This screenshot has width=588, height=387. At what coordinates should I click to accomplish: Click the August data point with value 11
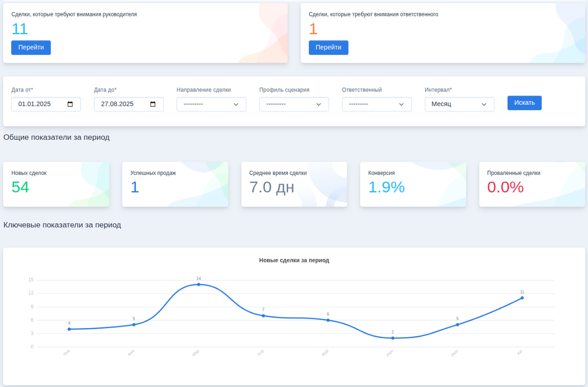pos(522,298)
